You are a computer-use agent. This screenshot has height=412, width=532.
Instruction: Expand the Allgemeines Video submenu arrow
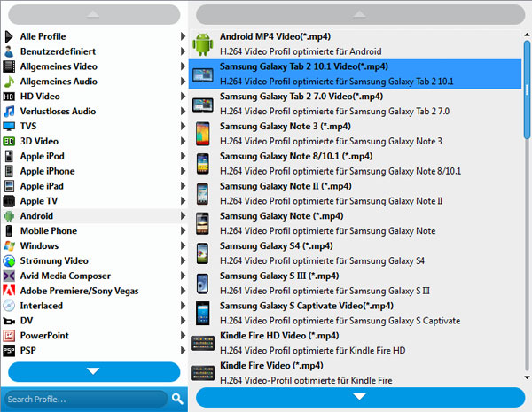[x=183, y=66]
